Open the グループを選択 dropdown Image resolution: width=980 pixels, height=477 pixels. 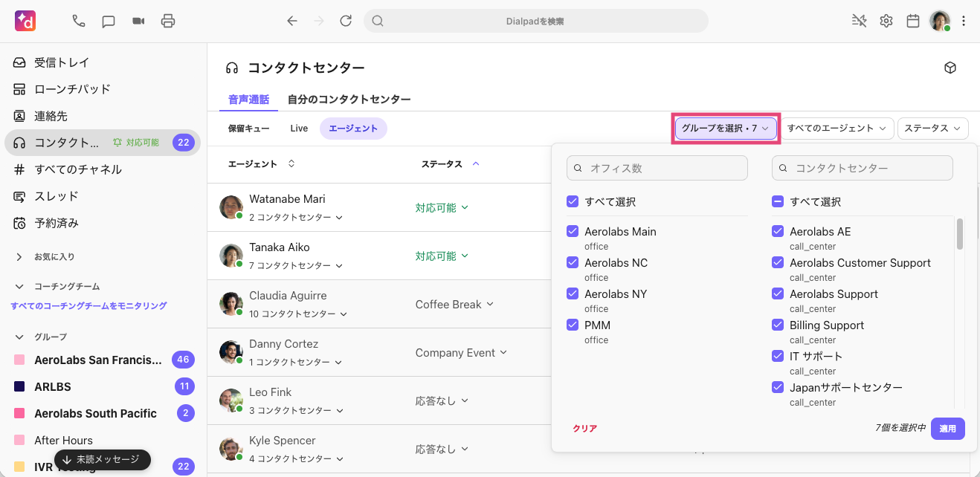pos(726,129)
